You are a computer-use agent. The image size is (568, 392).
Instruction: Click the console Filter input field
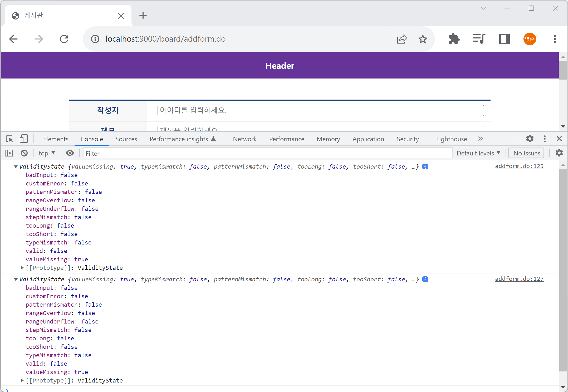click(x=267, y=153)
